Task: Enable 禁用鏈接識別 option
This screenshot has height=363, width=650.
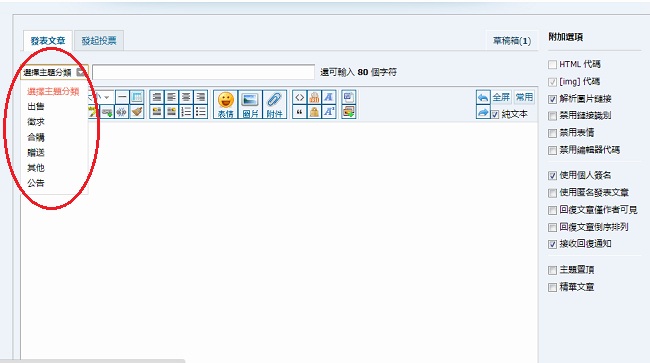Action: tap(552, 116)
